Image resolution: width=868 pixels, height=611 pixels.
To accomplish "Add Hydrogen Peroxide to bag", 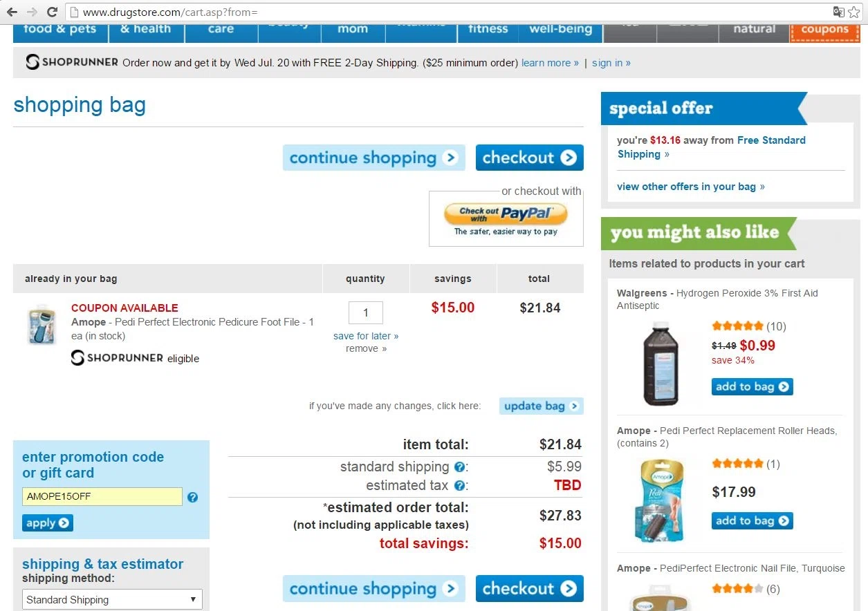I will (x=752, y=386).
